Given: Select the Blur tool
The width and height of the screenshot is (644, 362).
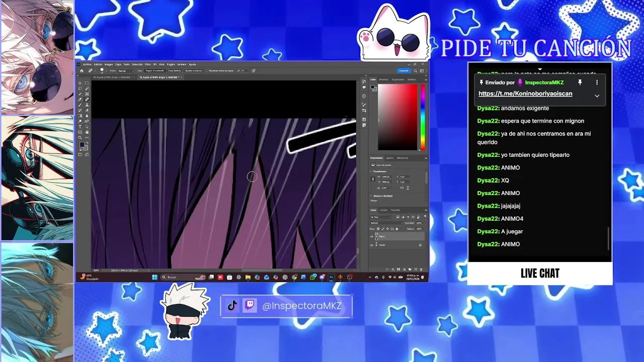Looking at the screenshot, I should [x=87, y=116].
